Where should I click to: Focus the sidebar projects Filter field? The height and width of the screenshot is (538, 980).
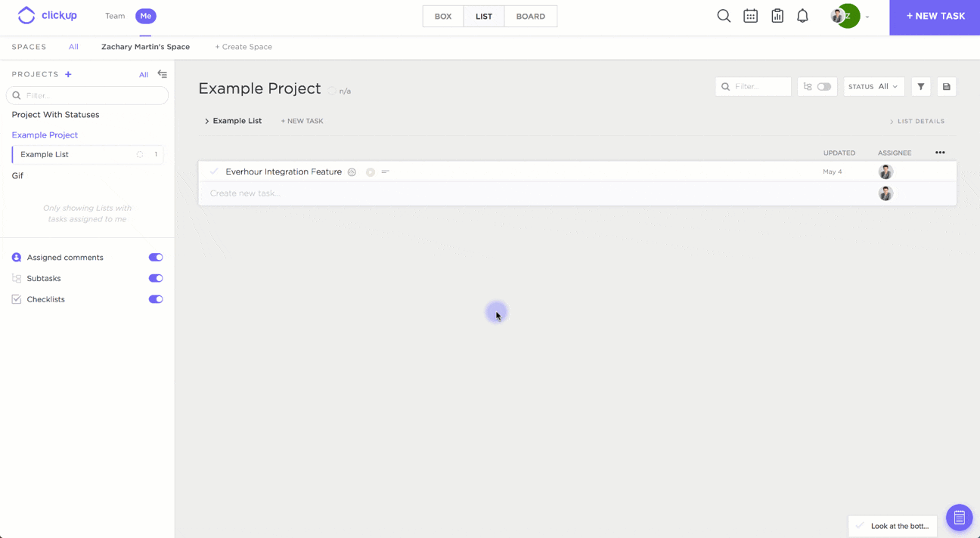click(87, 95)
